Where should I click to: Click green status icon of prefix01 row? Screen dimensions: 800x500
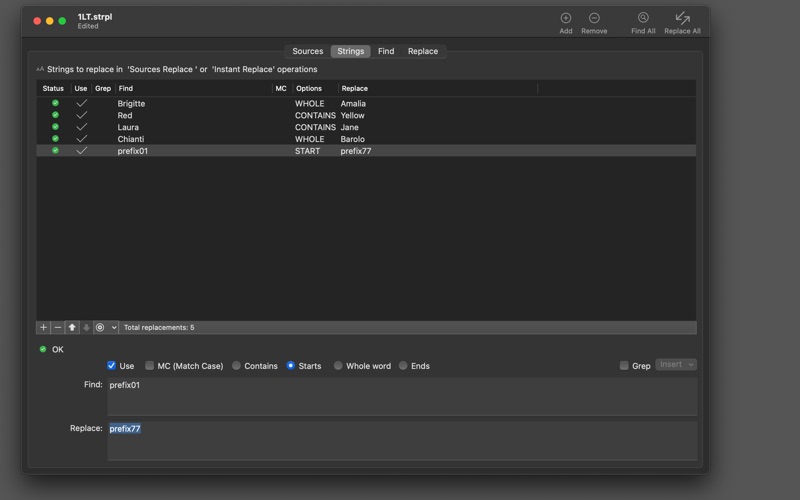(x=55, y=151)
